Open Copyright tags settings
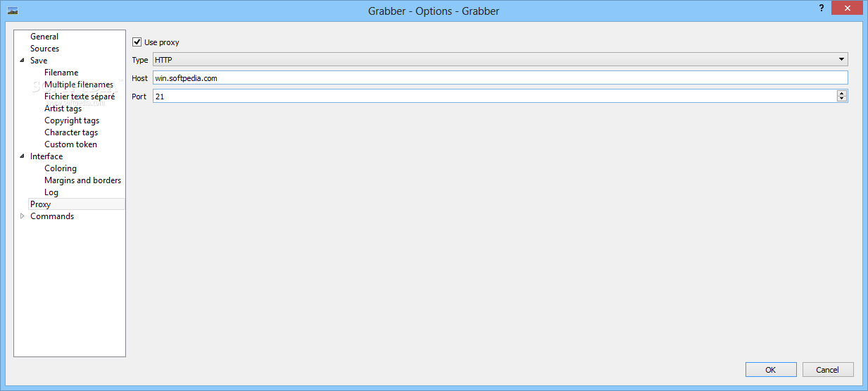The height and width of the screenshot is (391, 868). click(x=72, y=120)
